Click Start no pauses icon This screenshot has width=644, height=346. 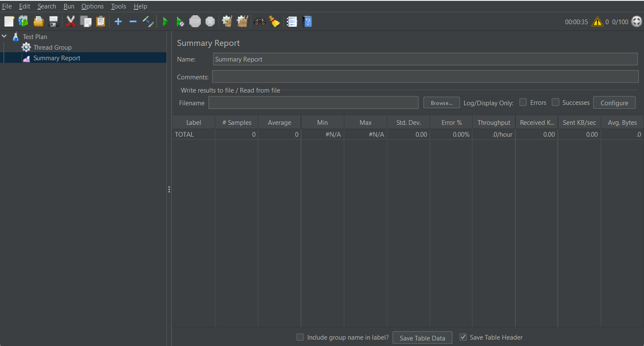point(180,21)
